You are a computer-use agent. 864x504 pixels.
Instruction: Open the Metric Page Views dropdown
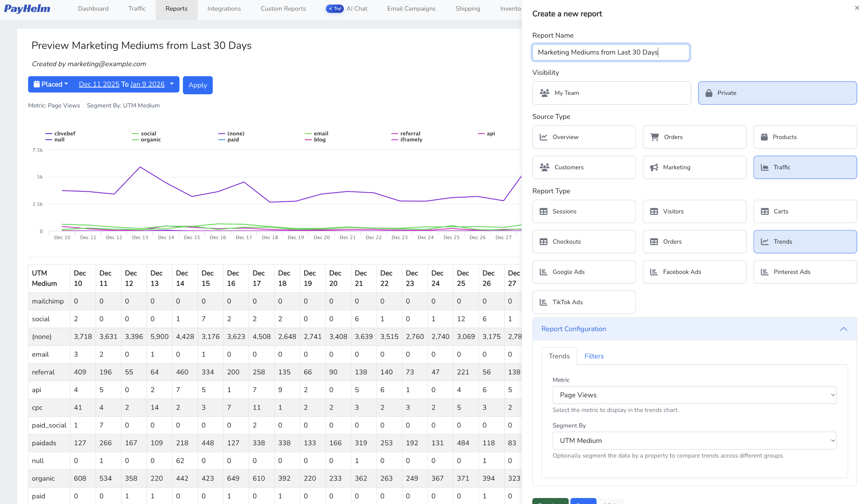coord(694,395)
